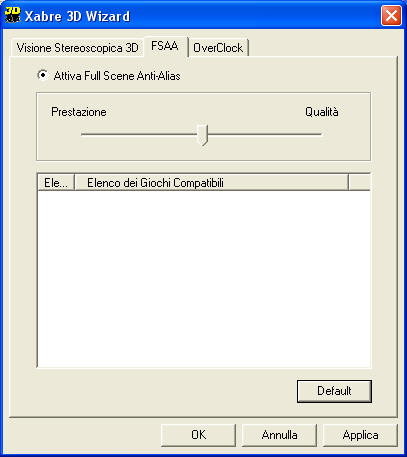
Task: Click the Qualità label
Action: pyautogui.click(x=322, y=112)
